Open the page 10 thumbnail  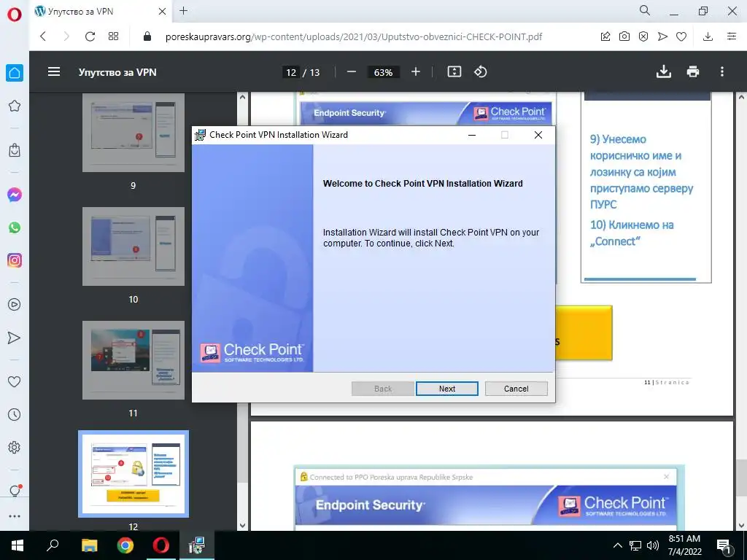133,246
